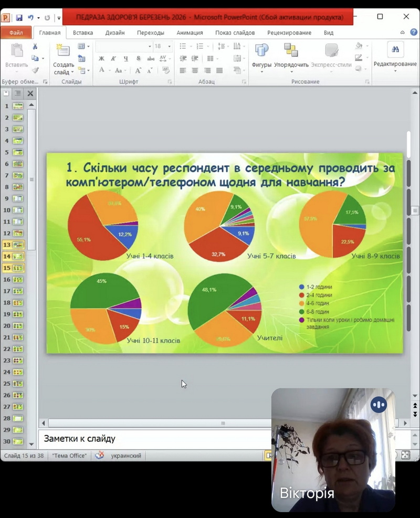Click the Создать слайд new slide icon
Viewport: 420px width, 518px height.
[63, 51]
